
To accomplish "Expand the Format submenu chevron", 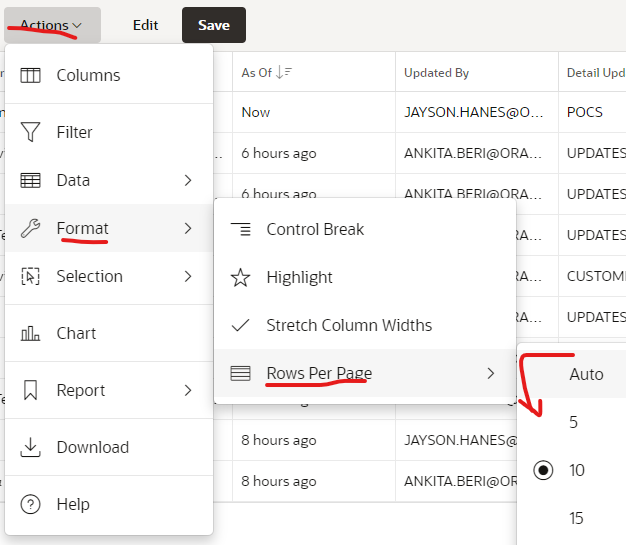I will [x=188, y=228].
